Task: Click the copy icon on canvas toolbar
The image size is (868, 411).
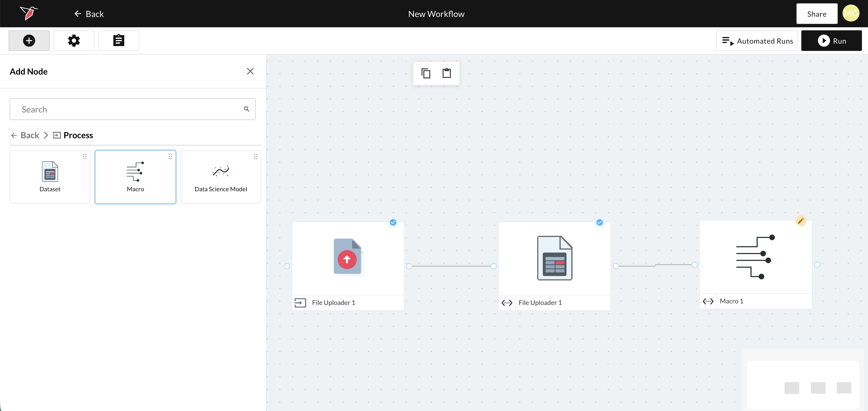Action: click(x=426, y=73)
